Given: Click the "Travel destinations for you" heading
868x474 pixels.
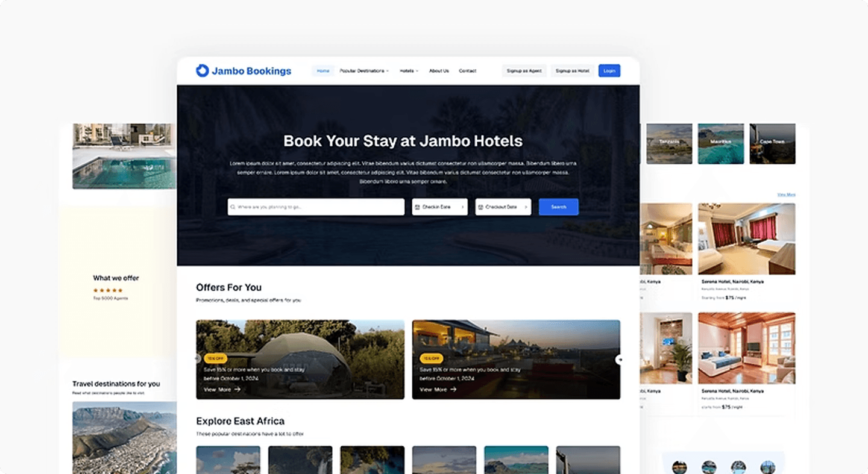Looking at the screenshot, I should pos(116,384).
